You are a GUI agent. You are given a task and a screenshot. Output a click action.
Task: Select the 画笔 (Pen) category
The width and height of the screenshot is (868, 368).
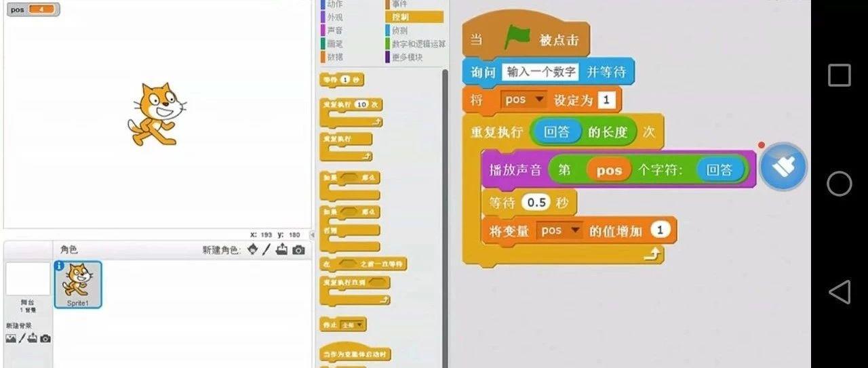click(334, 44)
